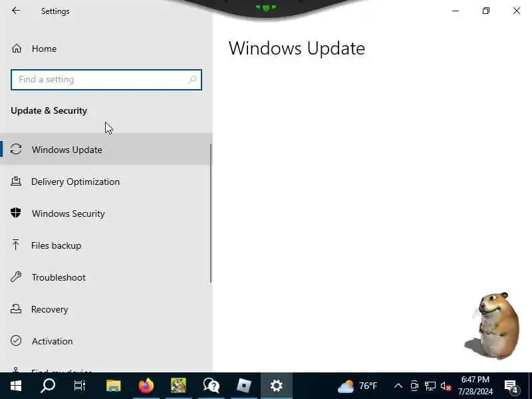This screenshot has width=532, height=399.
Task: Open the Get Help chat bubble app
Action: tap(211, 386)
